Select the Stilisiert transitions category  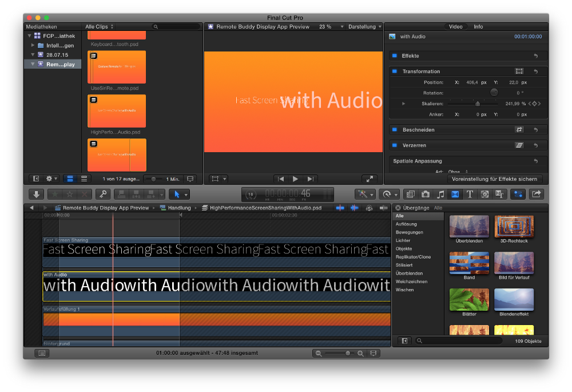point(404,265)
